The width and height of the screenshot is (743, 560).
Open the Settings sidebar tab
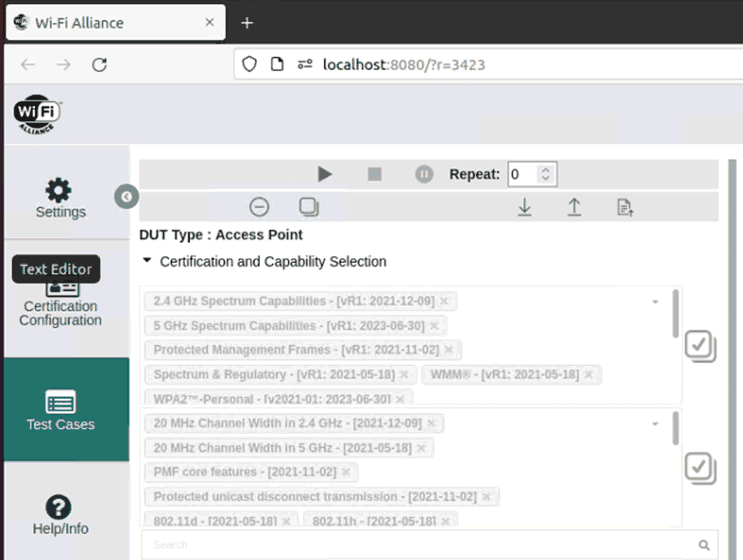pos(61,198)
